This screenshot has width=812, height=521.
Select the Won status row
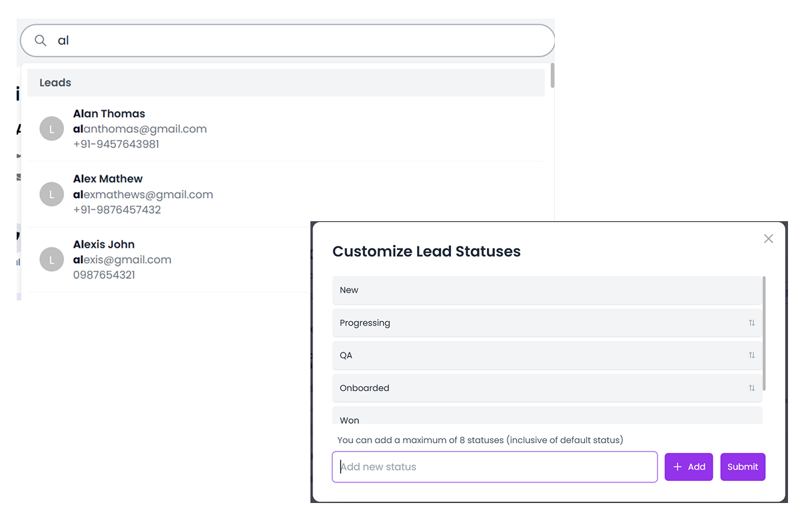tap(546, 419)
